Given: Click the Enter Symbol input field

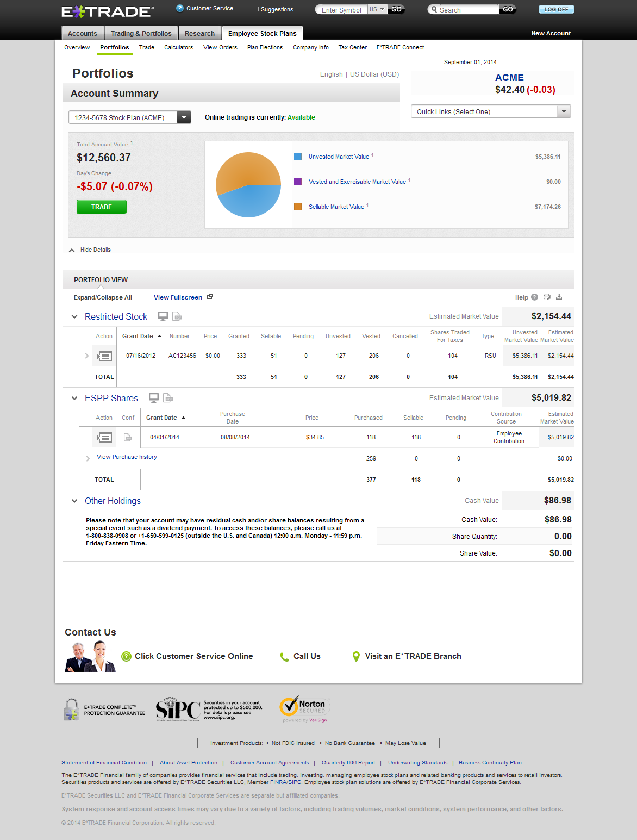Looking at the screenshot, I should pyautogui.click(x=341, y=10).
